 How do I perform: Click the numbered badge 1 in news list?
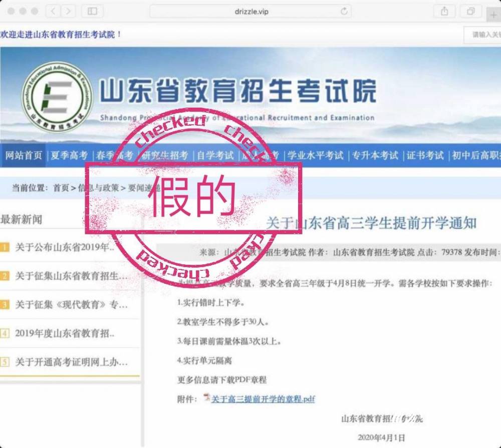coord(5,247)
